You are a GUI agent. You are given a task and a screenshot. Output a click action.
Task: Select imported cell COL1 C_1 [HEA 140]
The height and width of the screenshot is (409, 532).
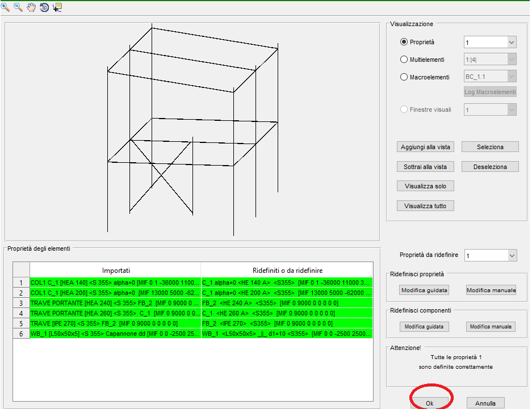click(115, 282)
